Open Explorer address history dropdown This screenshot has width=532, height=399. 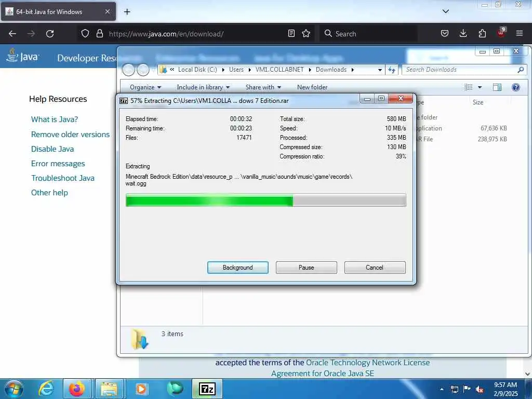[x=380, y=70]
